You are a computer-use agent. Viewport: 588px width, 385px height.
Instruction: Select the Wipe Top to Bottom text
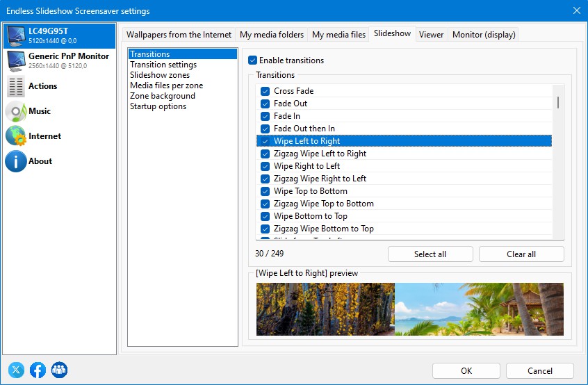coord(311,191)
